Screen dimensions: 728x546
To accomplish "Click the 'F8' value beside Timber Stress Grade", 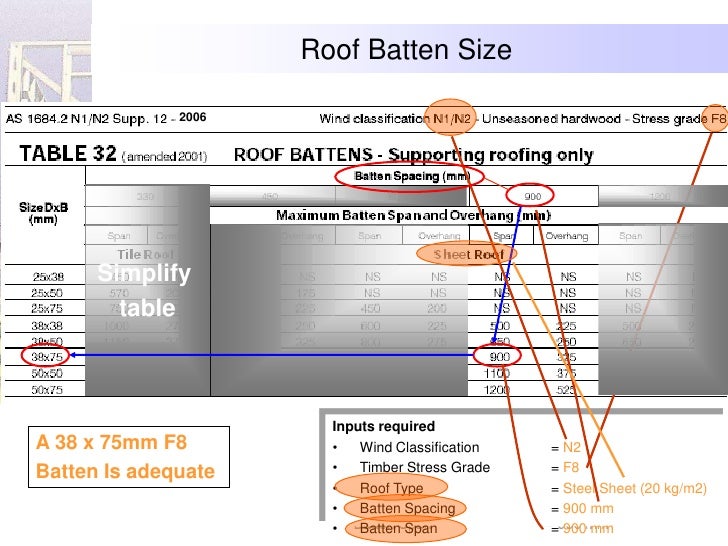I will [571, 467].
